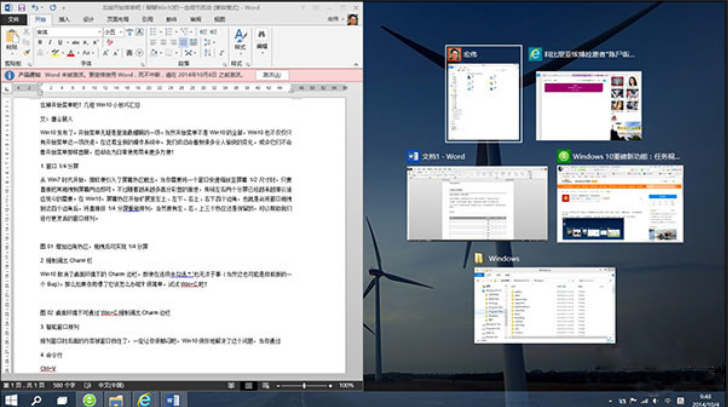728x407 pixels.
Task: Open the Windows Start button
Action: [11, 400]
